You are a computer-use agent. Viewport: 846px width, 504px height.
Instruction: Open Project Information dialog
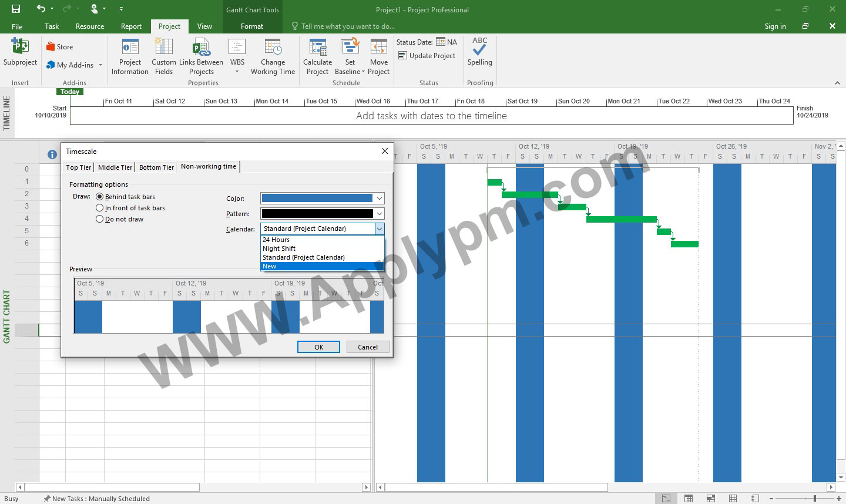(x=130, y=57)
